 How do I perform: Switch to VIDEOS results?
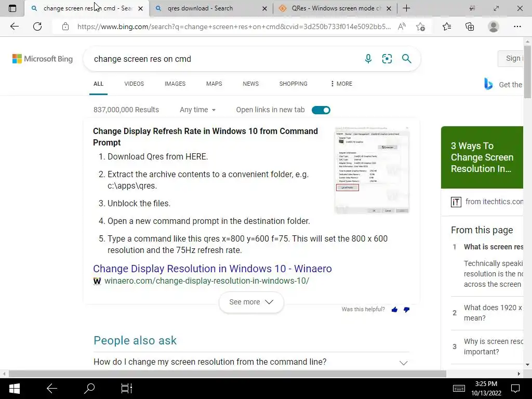pyautogui.click(x=134, y=84)
